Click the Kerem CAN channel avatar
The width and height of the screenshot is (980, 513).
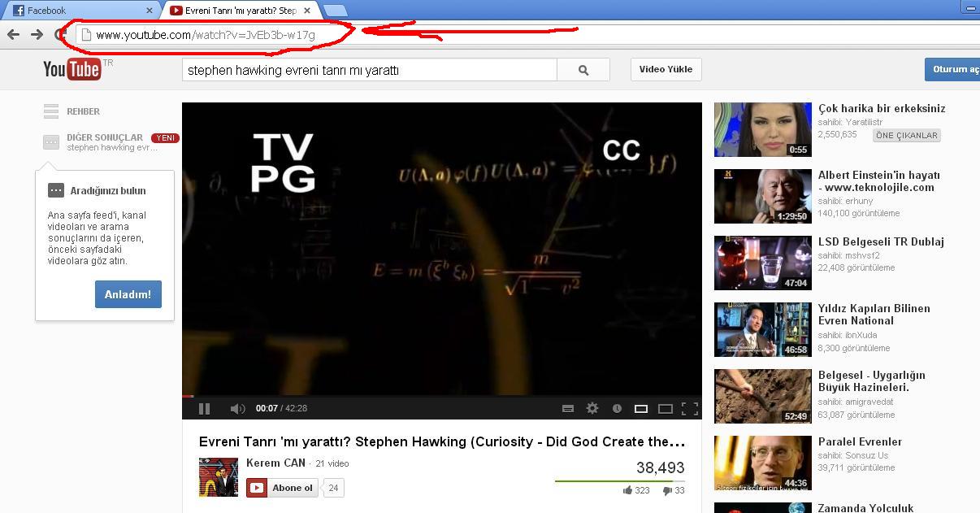(219, 477)
